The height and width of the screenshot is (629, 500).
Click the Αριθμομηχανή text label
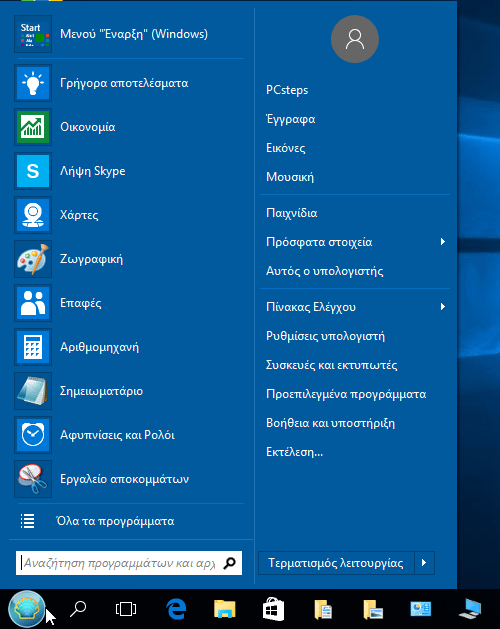point(100,347)
